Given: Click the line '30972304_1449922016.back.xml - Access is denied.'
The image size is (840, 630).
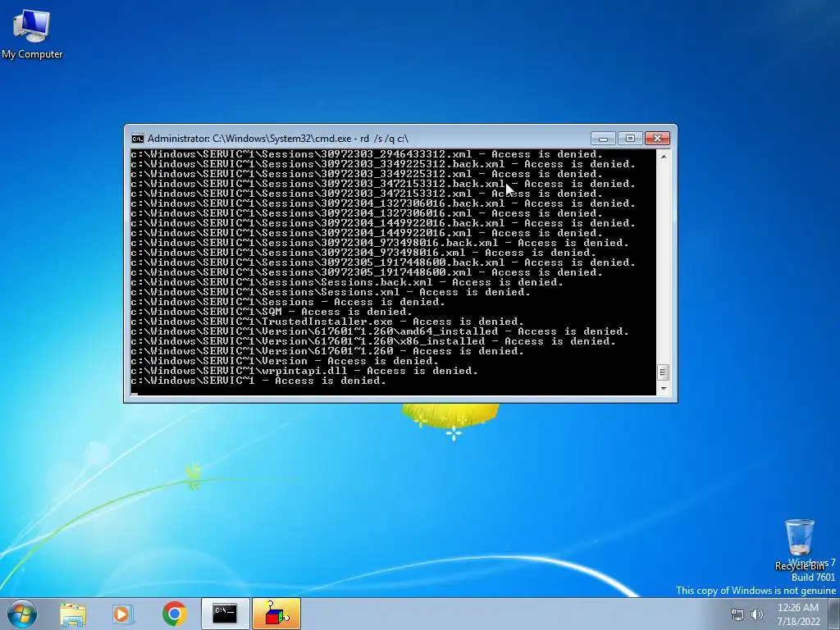Looking at the screenshot, I should [x=383, y=223].
